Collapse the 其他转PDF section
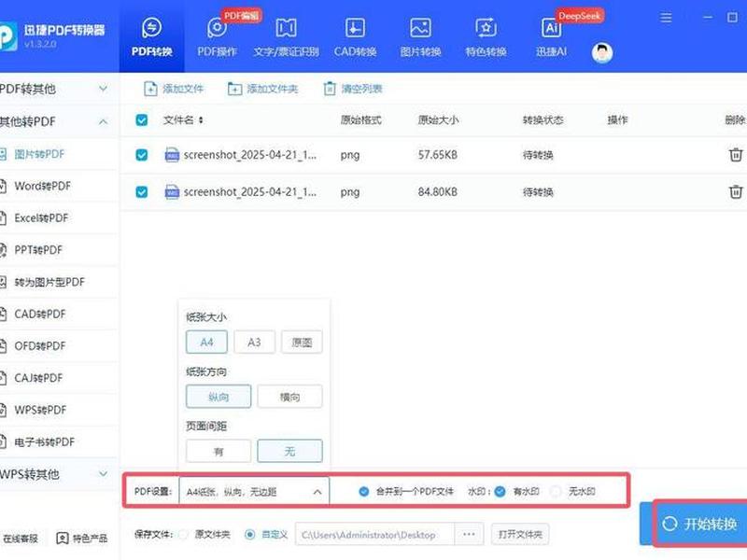 [103, 122]
